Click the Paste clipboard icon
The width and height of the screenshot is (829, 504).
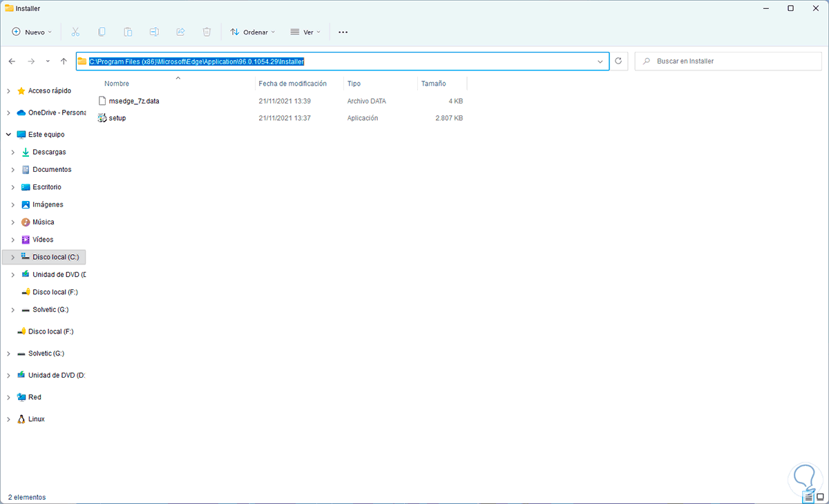(128, 32)
